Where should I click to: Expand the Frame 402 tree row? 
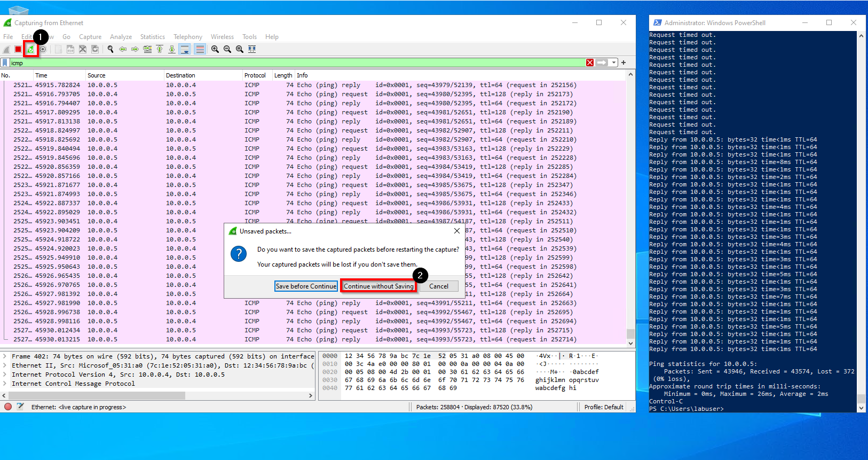click(x=5, y=356)
